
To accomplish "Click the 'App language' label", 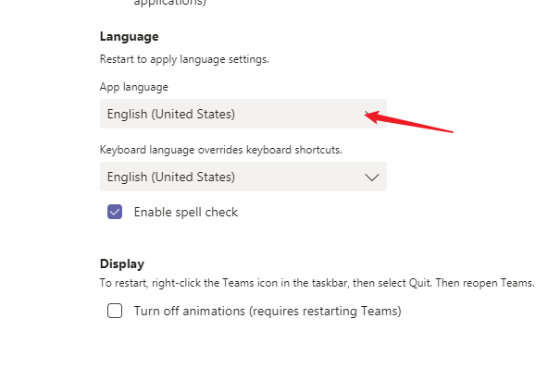I will (x=134, y=87).
